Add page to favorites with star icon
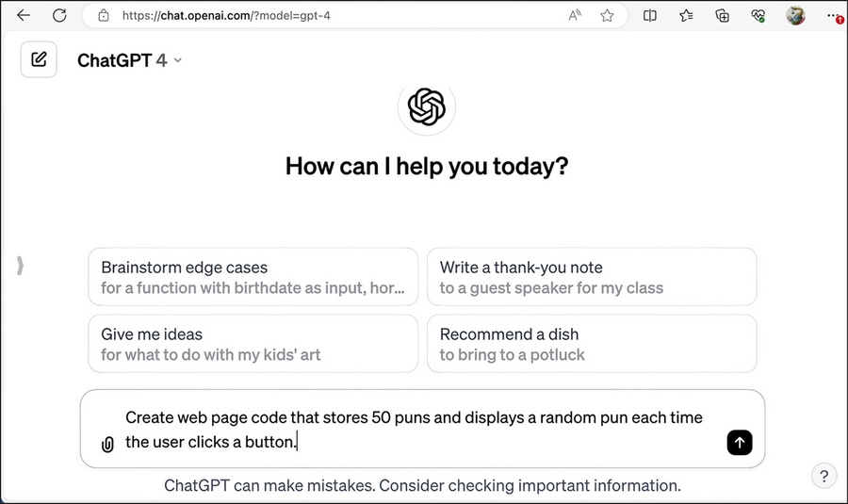The image size is (848, 504). (x=607, y=16)
